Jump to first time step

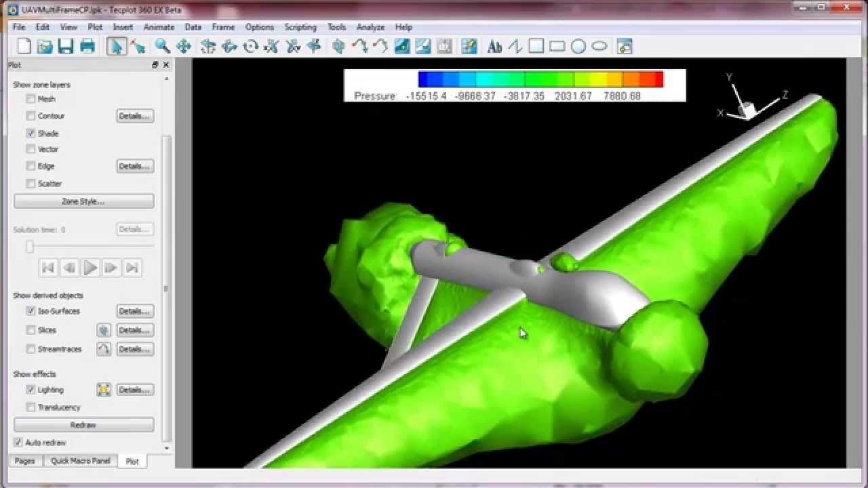47,268
